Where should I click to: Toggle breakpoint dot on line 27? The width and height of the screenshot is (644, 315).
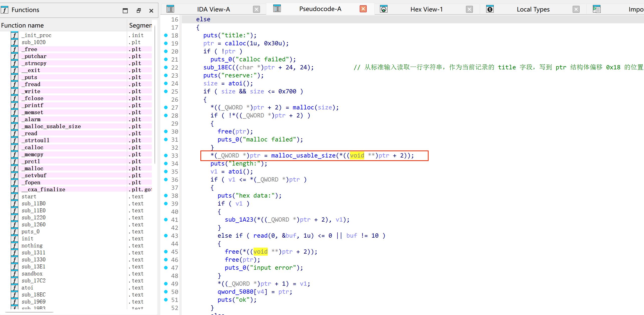166,107
